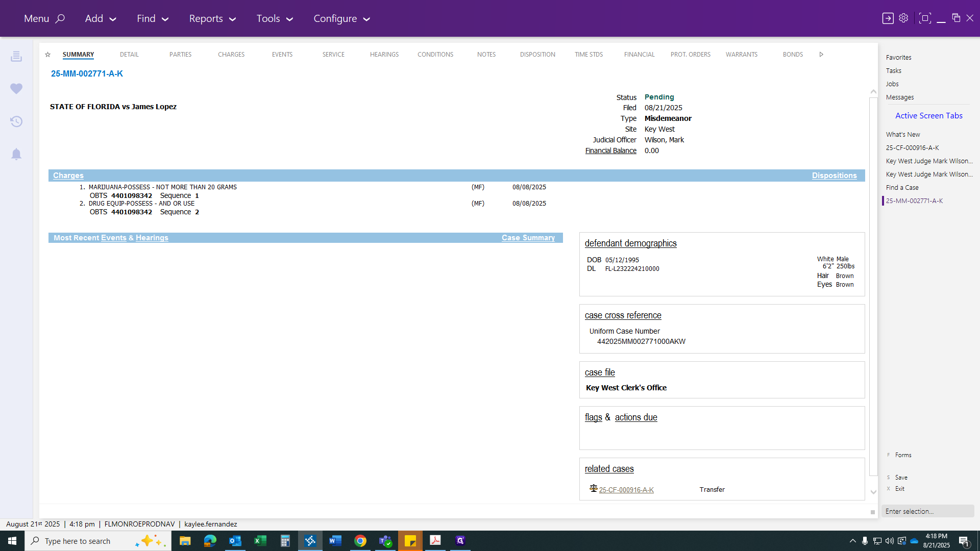Expand the Add dropdown menu
Image resolution: width=980 pixels, height=551 pixels.
101,18
